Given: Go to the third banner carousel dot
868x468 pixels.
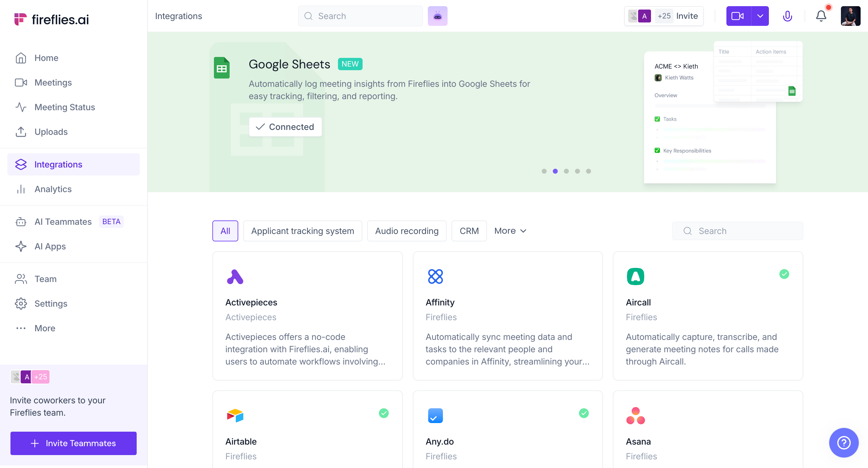Looking at the screenshot, I should tap(566, 171).
